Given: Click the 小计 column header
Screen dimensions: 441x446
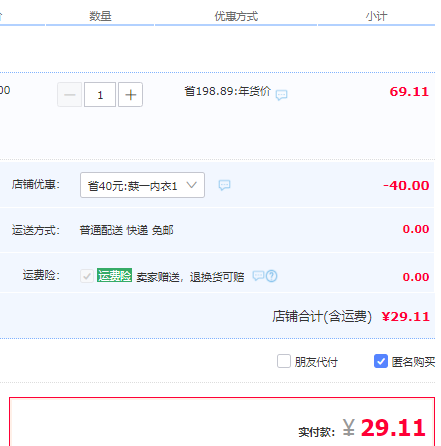Looking at the screenshot, I should tap(376, 16).
